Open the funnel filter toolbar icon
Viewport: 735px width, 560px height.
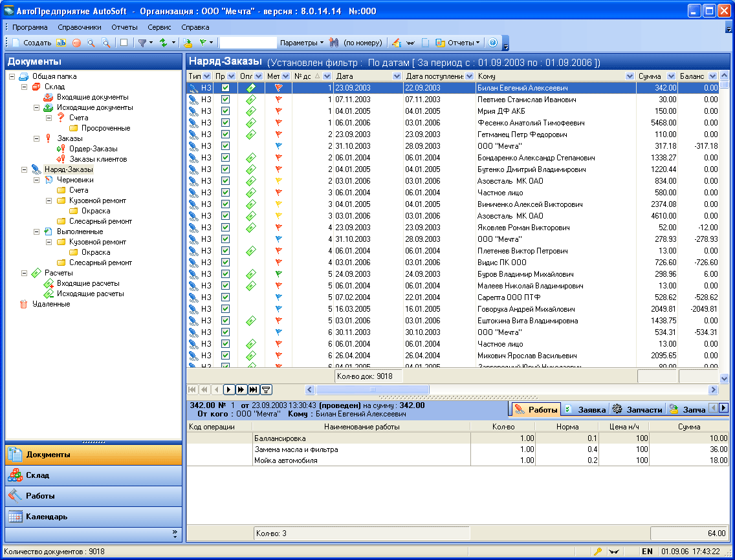tap(142, 43)
